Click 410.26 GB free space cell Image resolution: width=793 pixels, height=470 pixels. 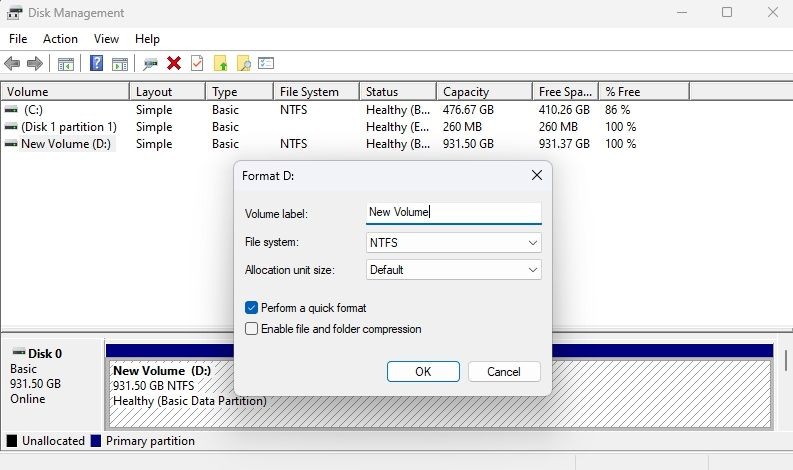(x=564, y=110)
